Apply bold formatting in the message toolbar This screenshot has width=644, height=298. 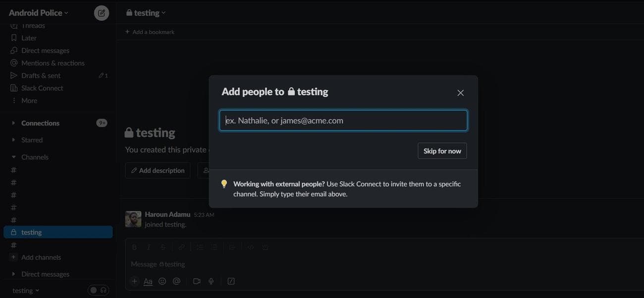(134, 246)
